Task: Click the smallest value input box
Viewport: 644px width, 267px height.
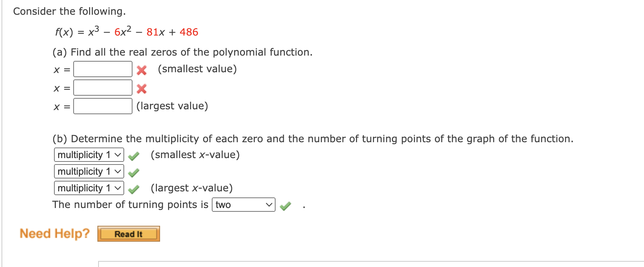Action: coord(102,70)
